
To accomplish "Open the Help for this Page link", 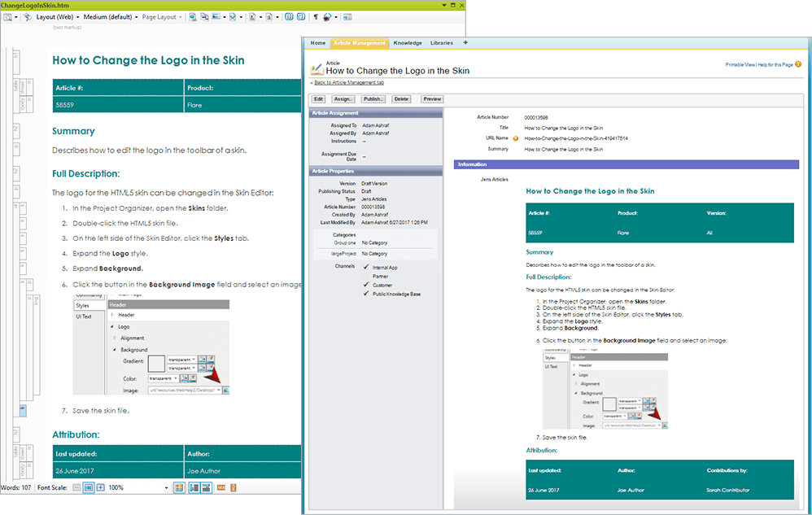I will [775, 65].
